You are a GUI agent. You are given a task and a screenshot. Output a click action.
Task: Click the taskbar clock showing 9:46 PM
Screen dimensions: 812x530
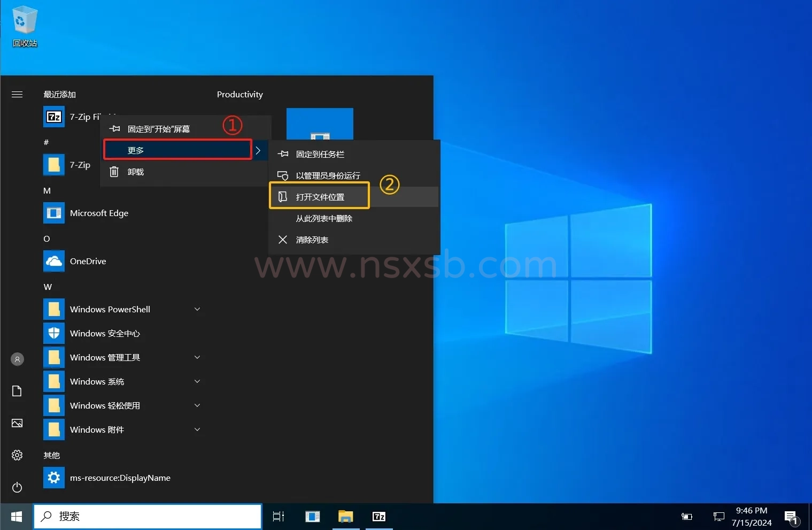pyautogui.click(x=752, y=517)
